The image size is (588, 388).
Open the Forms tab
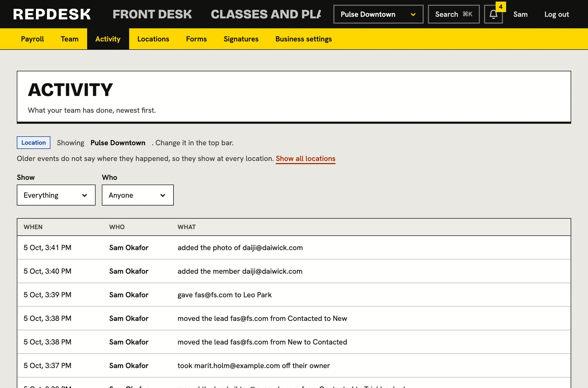(x=196, y=39)
